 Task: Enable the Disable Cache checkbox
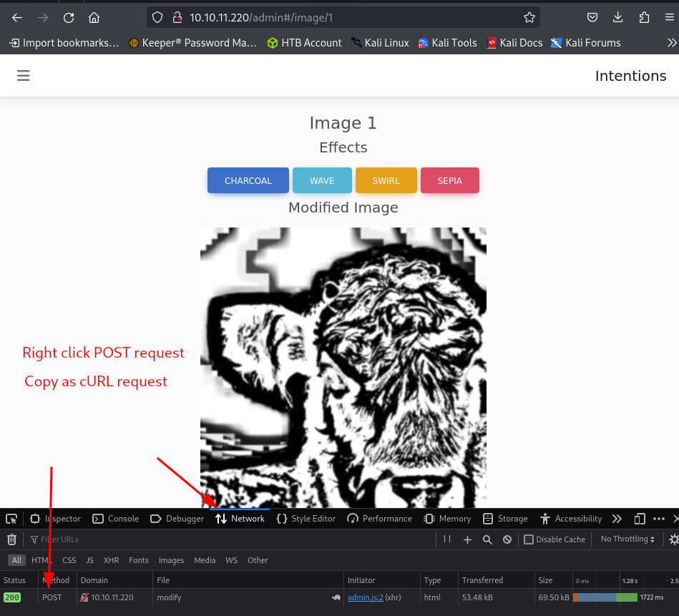[529, 539]
